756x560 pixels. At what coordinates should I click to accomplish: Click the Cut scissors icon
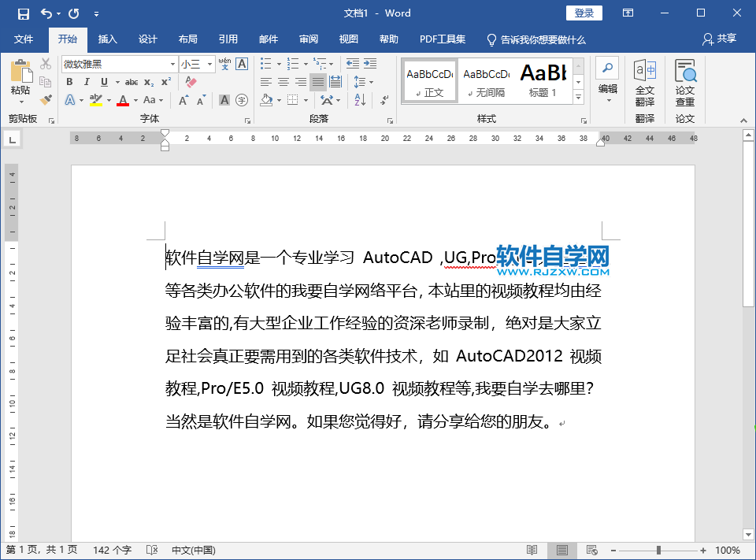pos(46,64)
